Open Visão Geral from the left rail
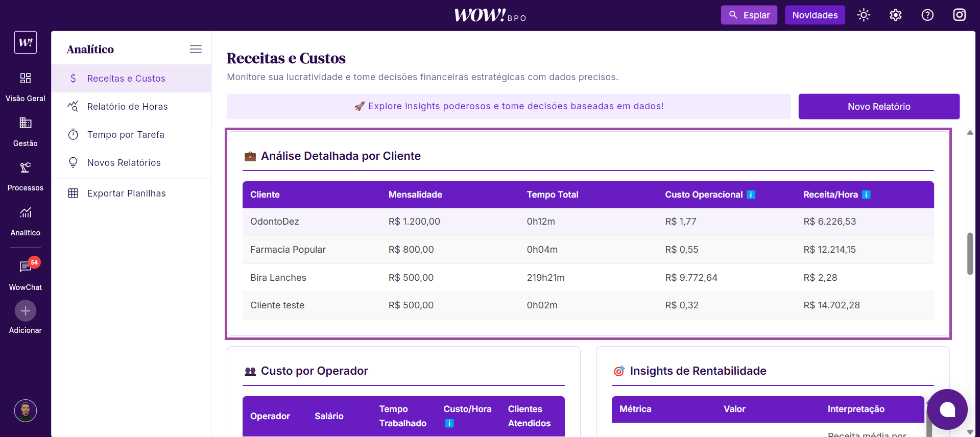Screen dimensions: 980x437 click(26, 87)
